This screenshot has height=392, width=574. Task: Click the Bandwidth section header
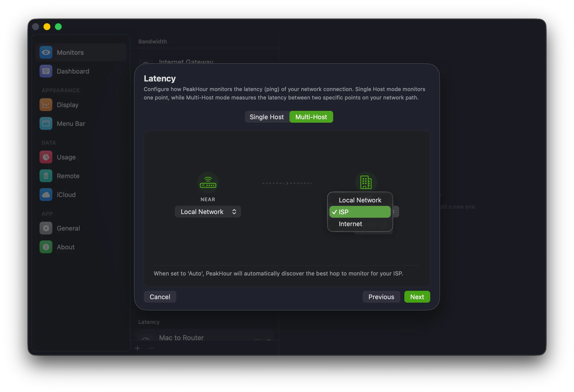(152, 41)
